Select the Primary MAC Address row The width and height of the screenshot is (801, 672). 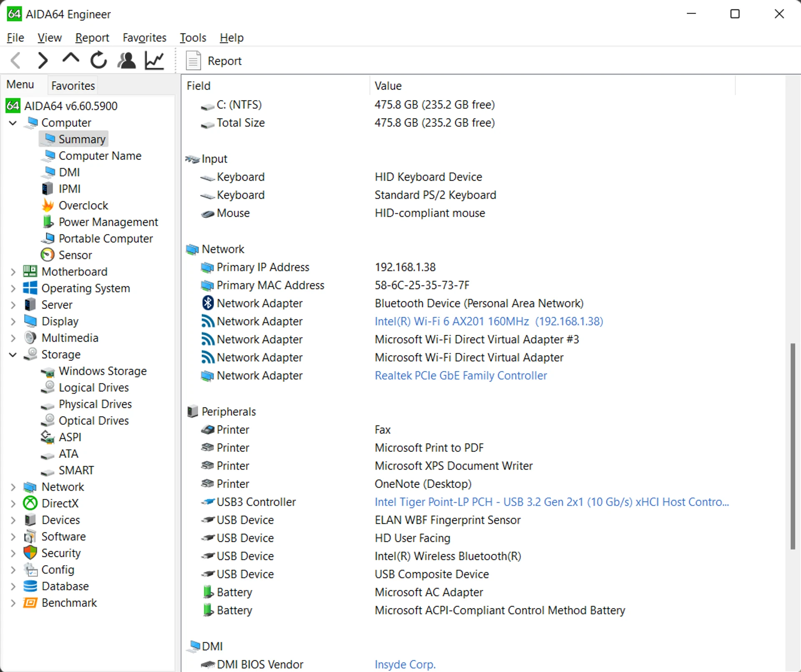pyautogui.click(x=459, y=285)
